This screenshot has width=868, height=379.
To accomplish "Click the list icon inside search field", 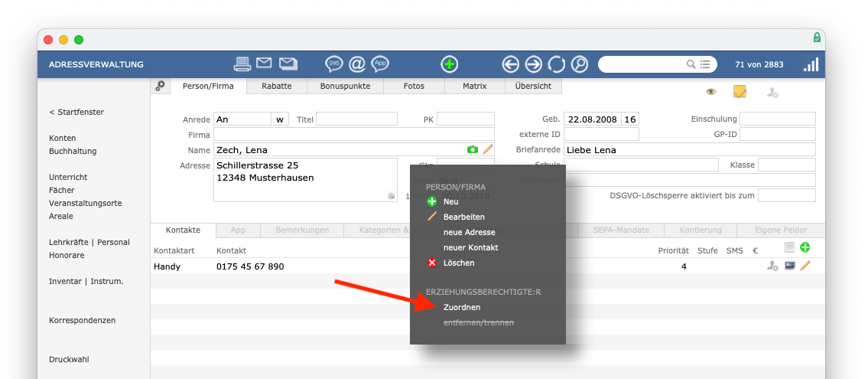I will (705, 64).
